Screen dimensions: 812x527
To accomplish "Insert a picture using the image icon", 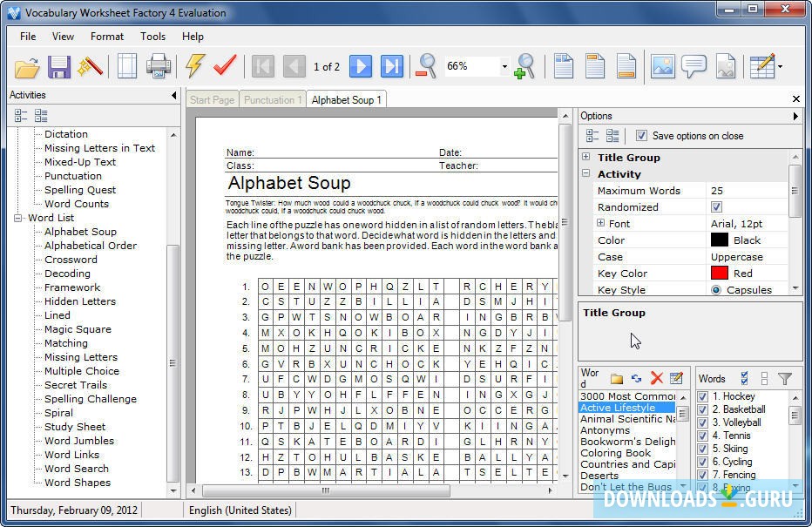I will [x=663, y=66].
